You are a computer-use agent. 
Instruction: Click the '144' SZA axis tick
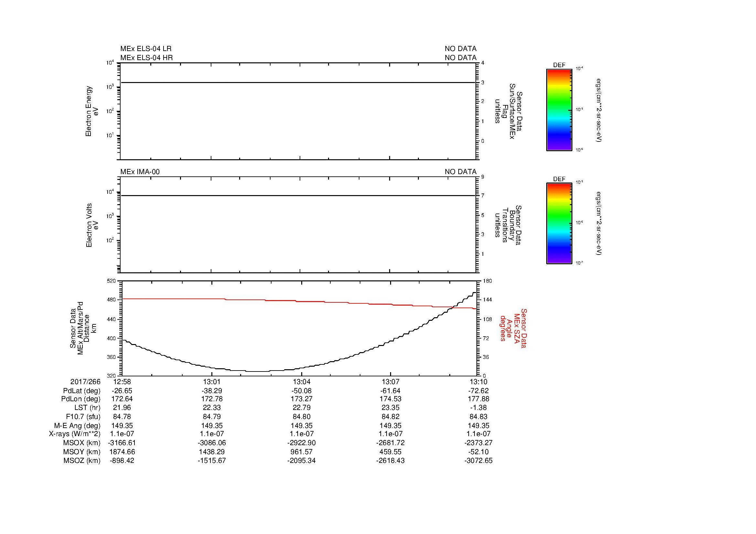(487, 300)
